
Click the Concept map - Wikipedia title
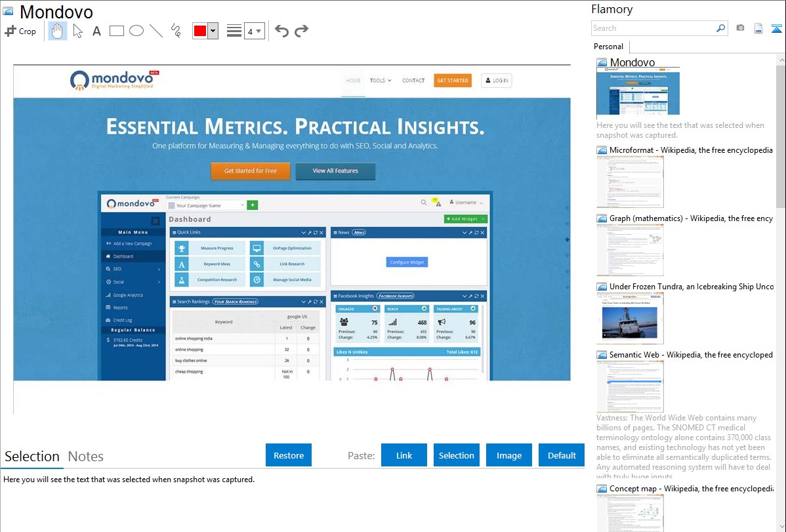pyautogui.click(x=691, y=488)
